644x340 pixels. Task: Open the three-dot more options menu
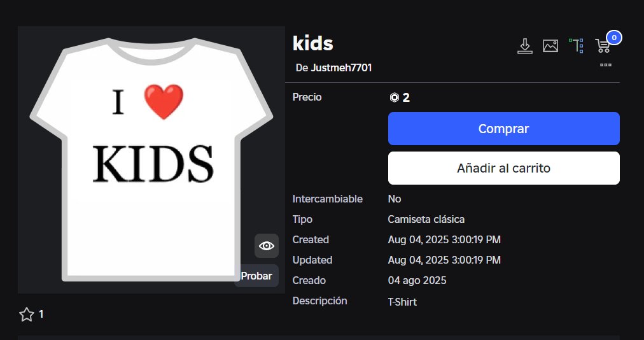click(x=606, y=65)
